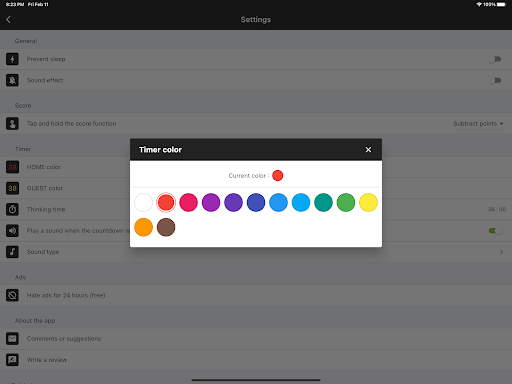Close the Timer color dialog
512x384 pixels.
(368, 150)
